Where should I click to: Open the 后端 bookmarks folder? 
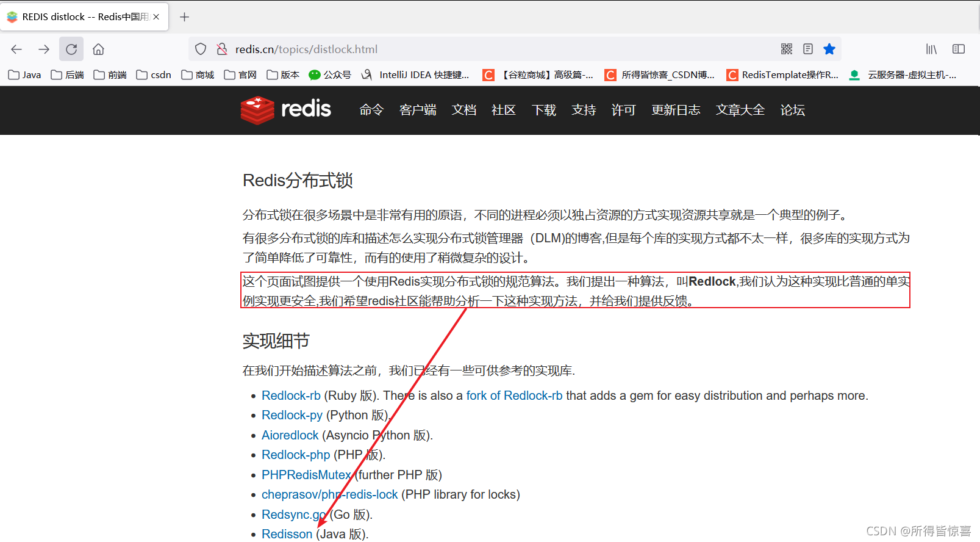[x=67, y=75]
